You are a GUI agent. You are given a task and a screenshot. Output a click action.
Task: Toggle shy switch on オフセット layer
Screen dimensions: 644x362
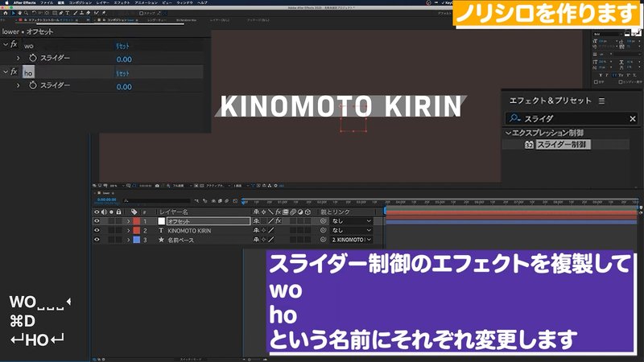(256, 220)
